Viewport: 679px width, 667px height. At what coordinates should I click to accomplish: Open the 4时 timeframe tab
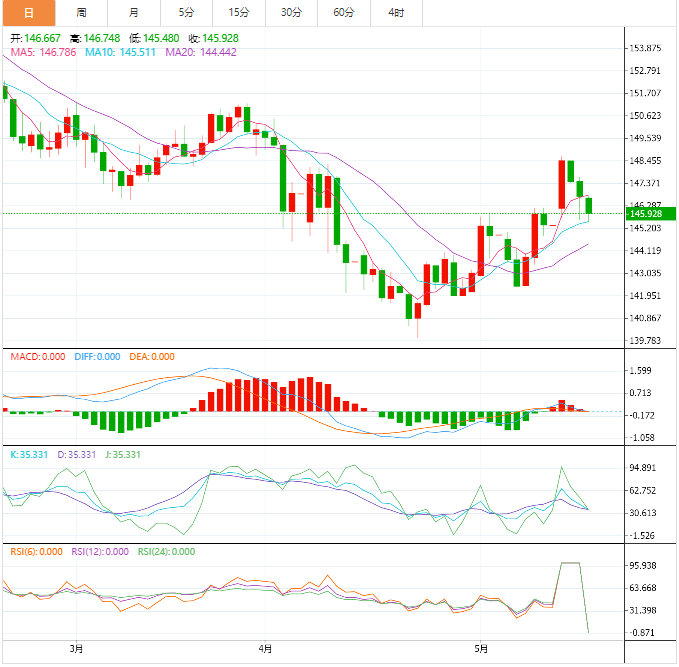[396, 13]
